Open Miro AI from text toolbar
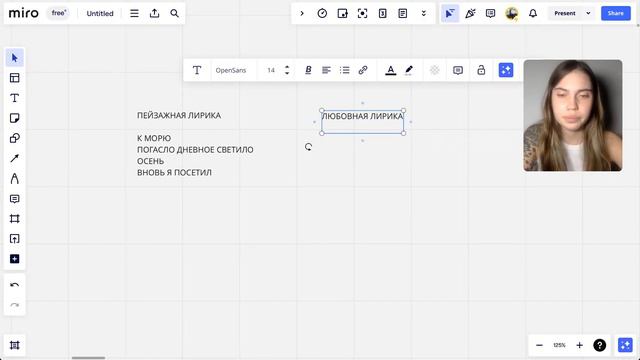The image size is (640, 360). pyautogui.click(x=506, y=70)
